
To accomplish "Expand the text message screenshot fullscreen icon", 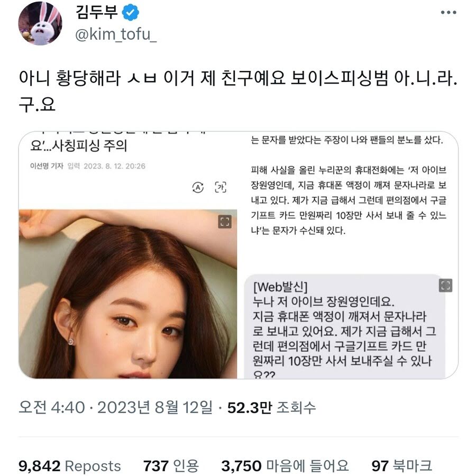I will [x=445, y=286].
